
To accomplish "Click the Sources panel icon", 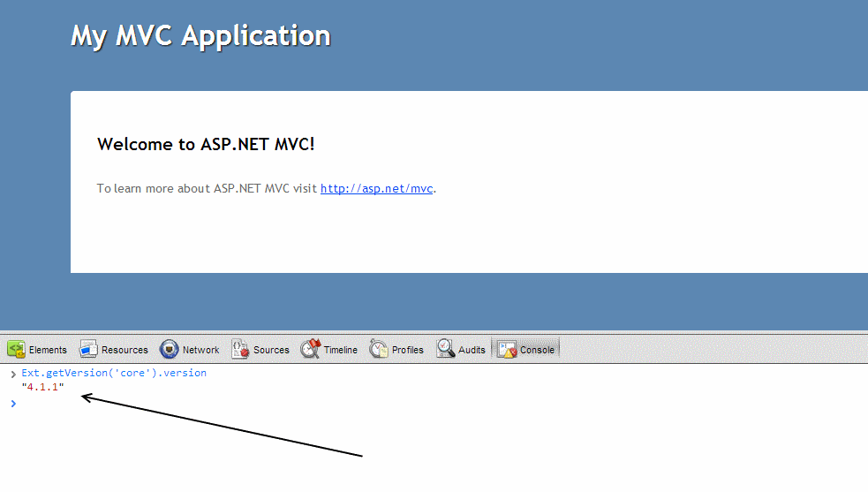I will 239,349.
